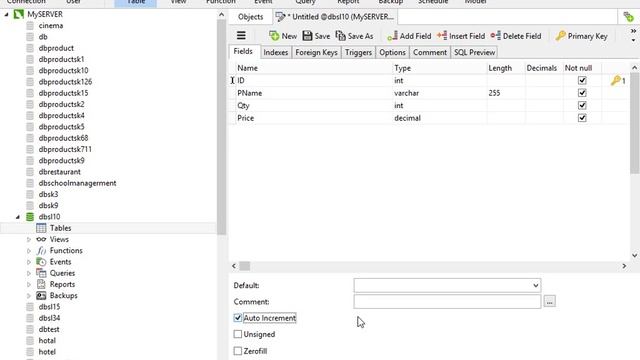The image size is (640, 360).
Task: Click the MySERVER connection icon
Action: point(19,14)
